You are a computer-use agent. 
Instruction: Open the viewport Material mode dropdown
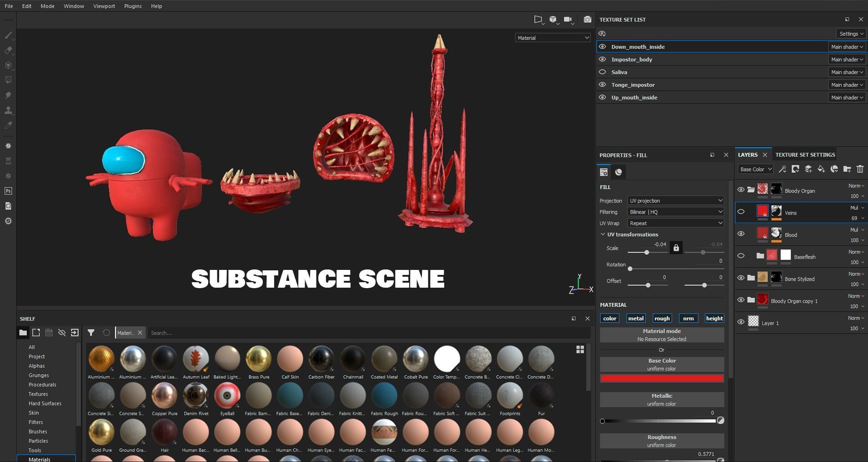coord(553,38)
